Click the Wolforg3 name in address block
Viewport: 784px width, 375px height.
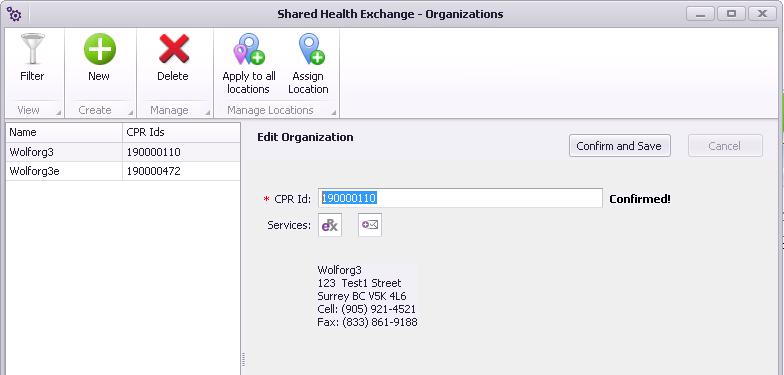tap(340, 270)
